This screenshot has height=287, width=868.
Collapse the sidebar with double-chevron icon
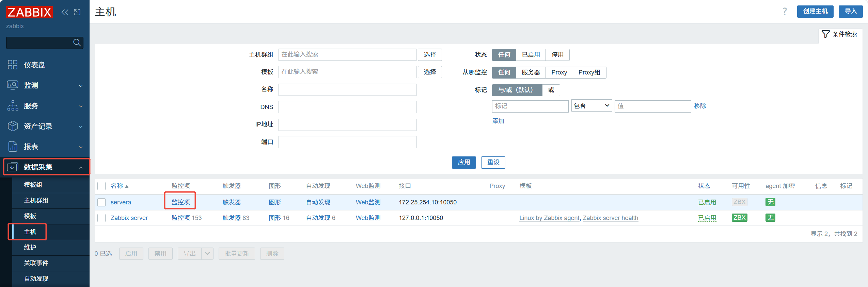click(65, 12)
